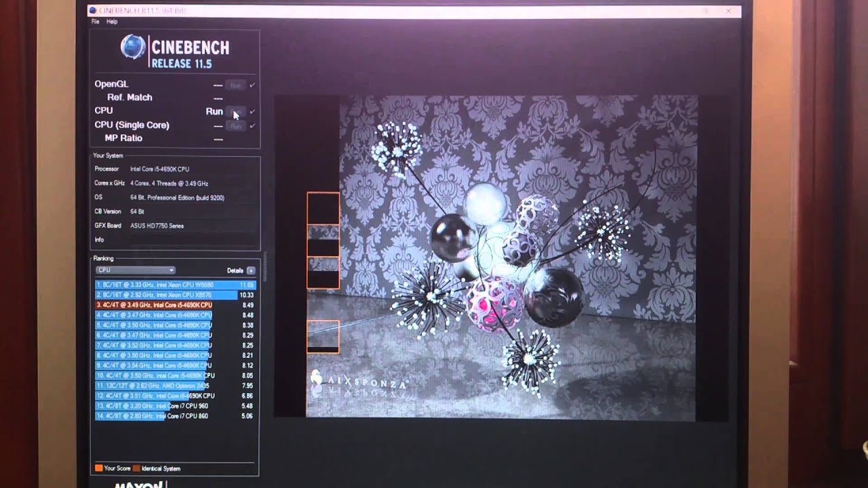
Task: Select rank 4 row scoring 8.48
Action: pos(176,315)
